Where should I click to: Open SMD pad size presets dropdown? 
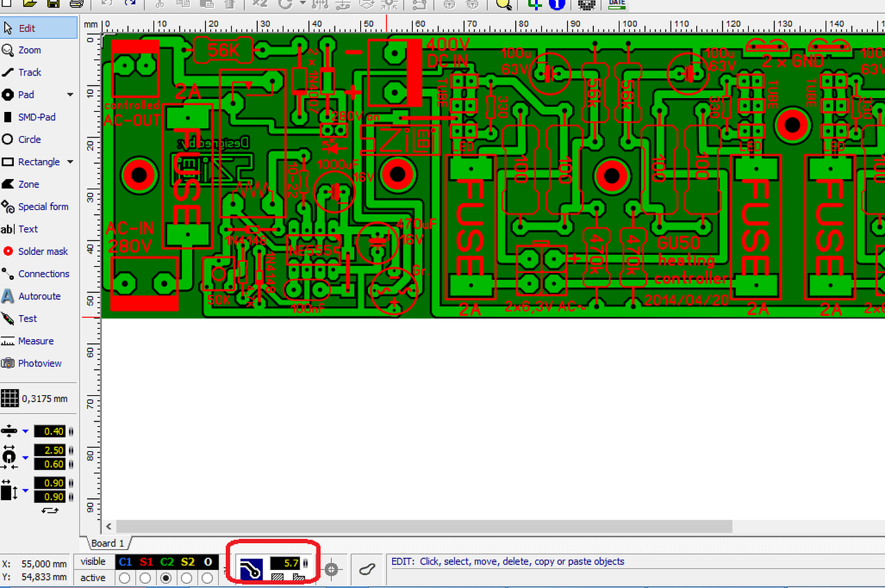point(26,491)
